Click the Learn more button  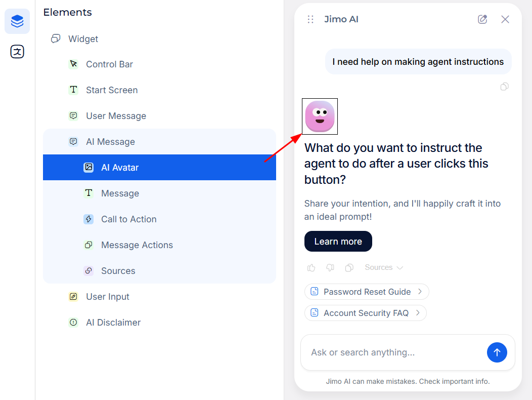[x=338, y=242]
